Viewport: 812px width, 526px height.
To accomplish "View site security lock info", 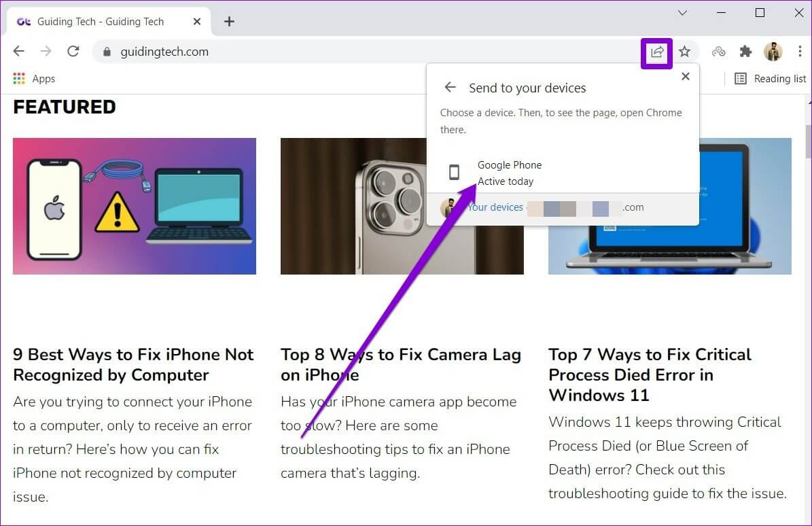I will pos(107,52).
